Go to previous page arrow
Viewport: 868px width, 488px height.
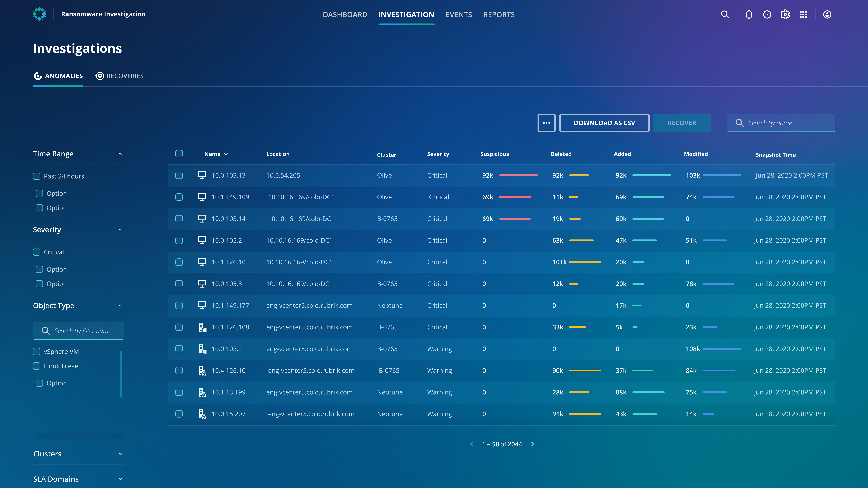click(472, 444)
